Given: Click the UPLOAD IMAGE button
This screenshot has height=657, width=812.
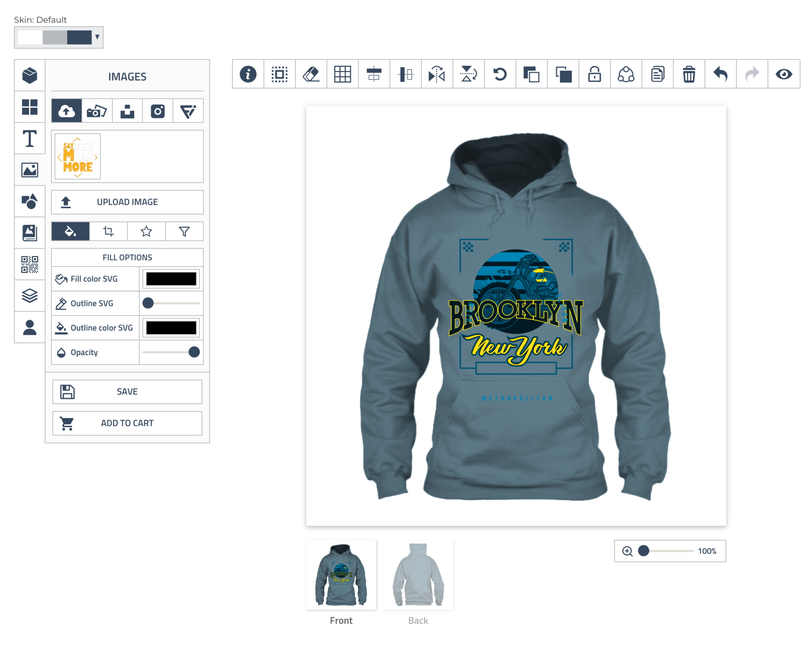Looking at the screenshot, I should (x=127, y=202).
